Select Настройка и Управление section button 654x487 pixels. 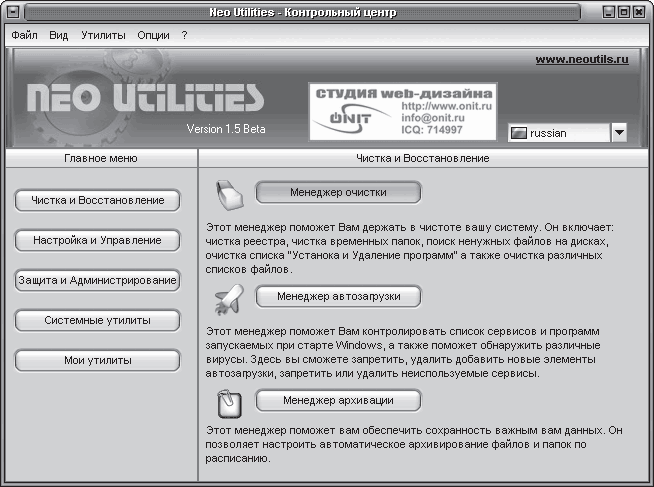98,241
